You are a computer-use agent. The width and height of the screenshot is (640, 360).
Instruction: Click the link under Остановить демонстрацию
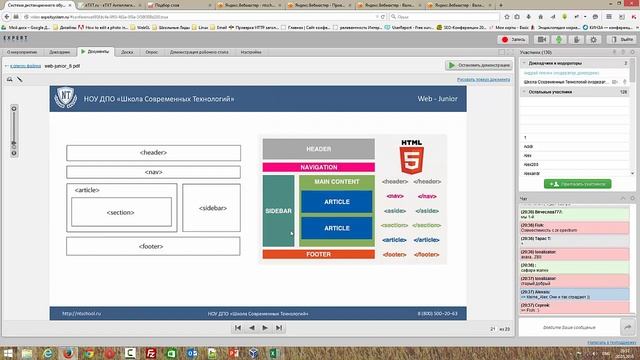(x=483, y=80)
